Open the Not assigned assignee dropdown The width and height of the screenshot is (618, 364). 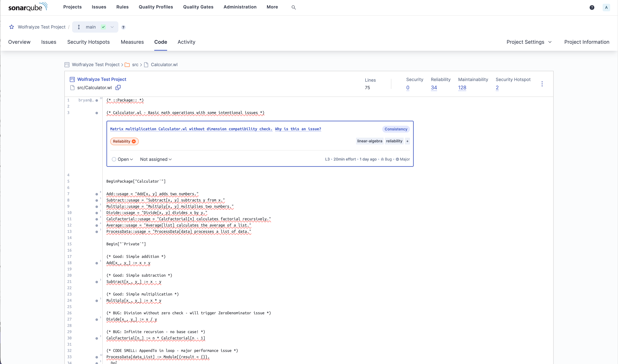coord(156,159)
